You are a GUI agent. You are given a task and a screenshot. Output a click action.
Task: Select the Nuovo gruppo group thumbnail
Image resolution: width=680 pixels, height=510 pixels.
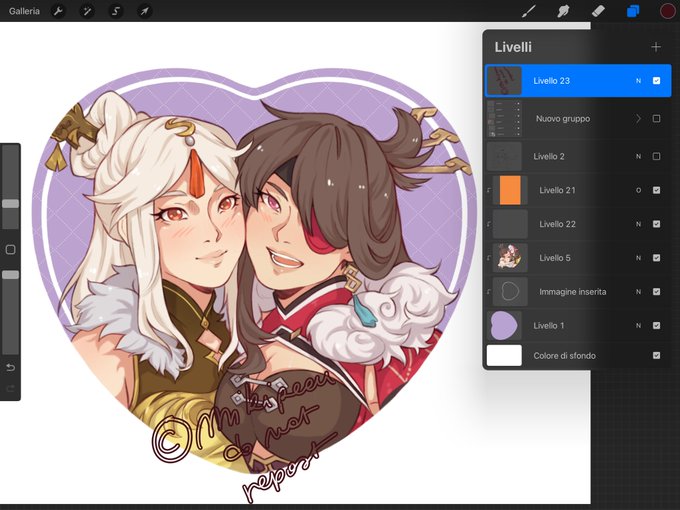[x=504, y=118]
